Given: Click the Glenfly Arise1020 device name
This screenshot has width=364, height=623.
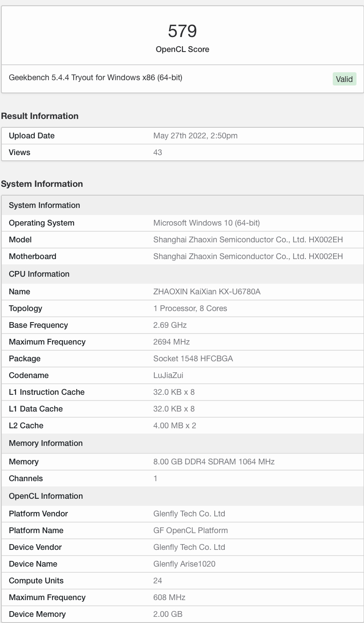Looking at the screenshot, I should 184,564.
